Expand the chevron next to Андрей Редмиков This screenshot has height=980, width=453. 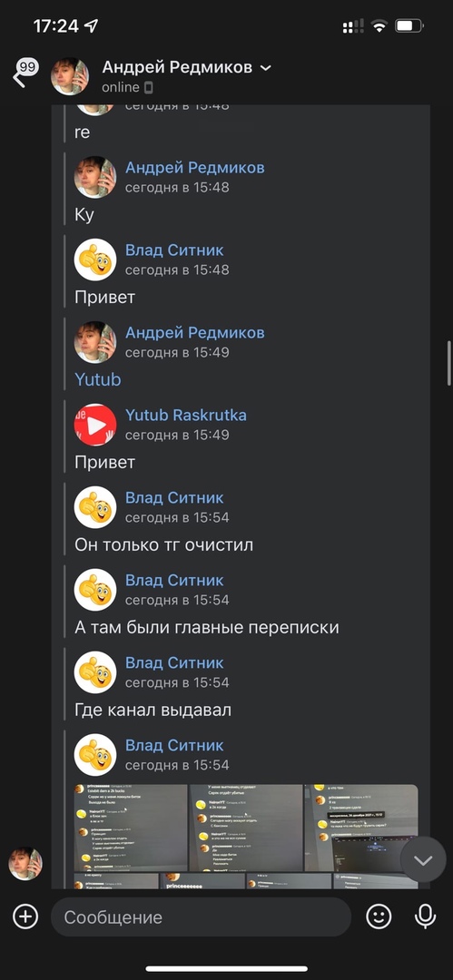[x=266, y=67]
